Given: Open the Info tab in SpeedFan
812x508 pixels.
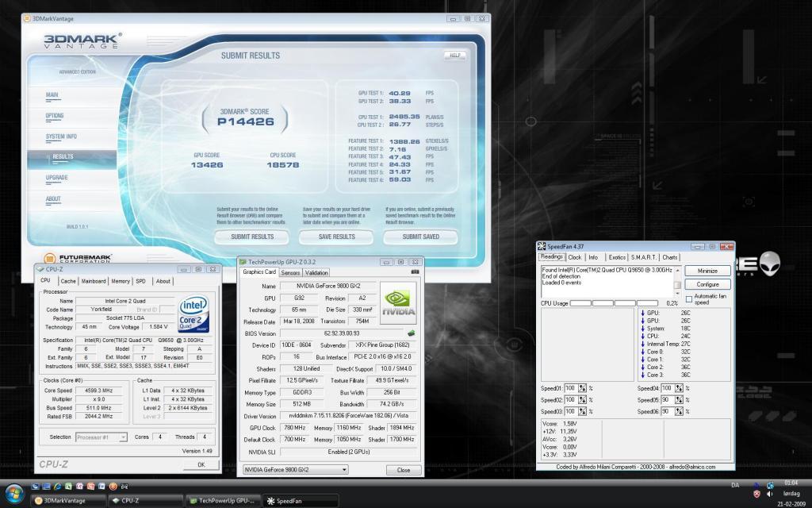Looking at the screenshot, I should click(593, 257).
